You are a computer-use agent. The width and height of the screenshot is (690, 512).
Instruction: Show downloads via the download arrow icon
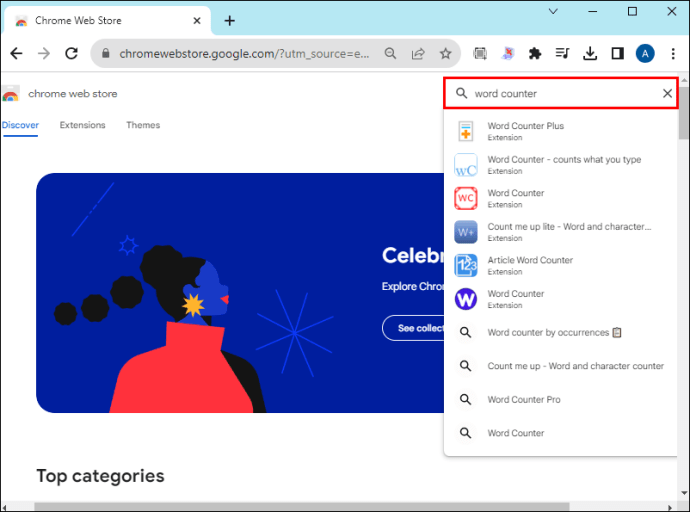pos(590,54)
